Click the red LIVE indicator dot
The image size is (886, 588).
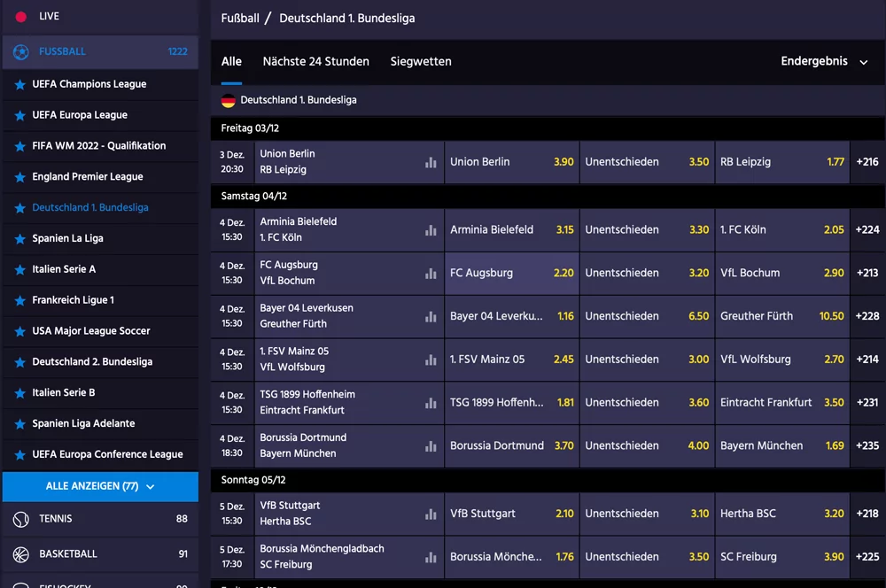pos(21,17)
